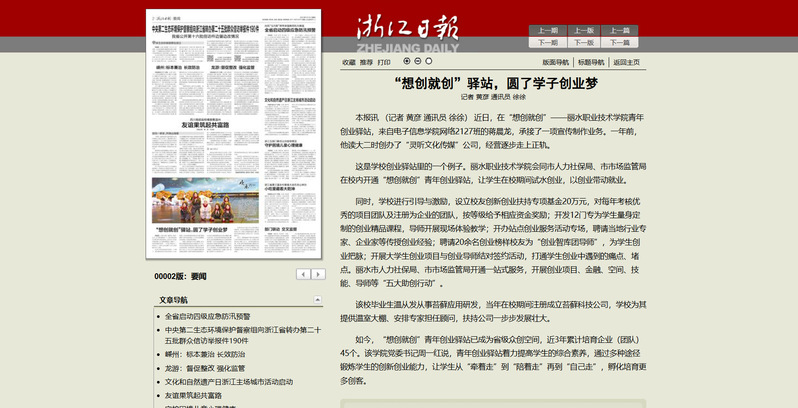
Task: Click 上一期 button
Action: [x=548, y=31]
